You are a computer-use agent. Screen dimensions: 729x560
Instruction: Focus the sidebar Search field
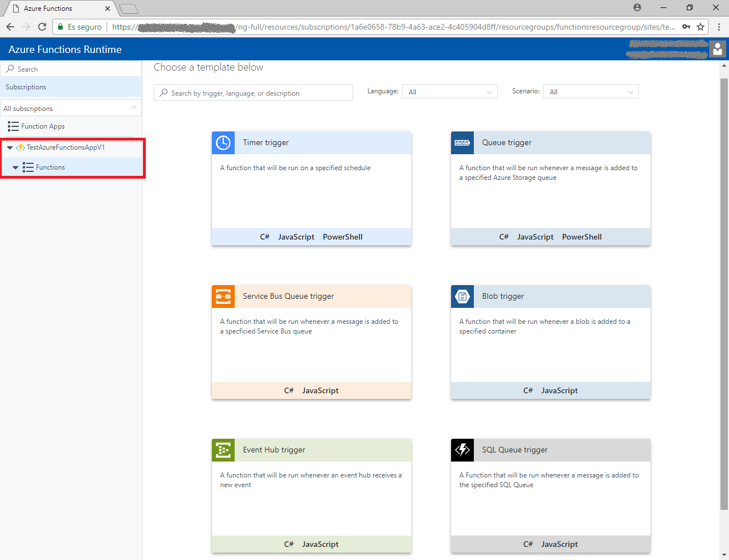tap(71, 69)
